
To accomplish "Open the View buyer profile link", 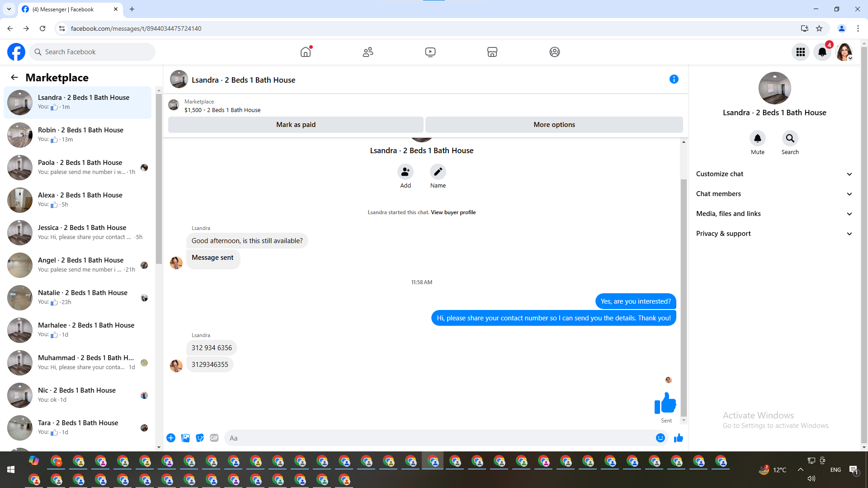I will point(453,212).
